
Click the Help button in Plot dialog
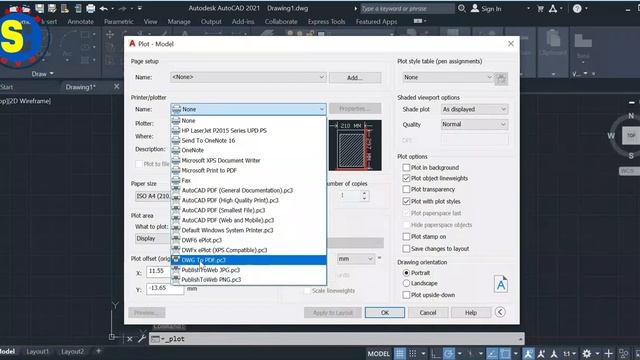click(471, 313)
